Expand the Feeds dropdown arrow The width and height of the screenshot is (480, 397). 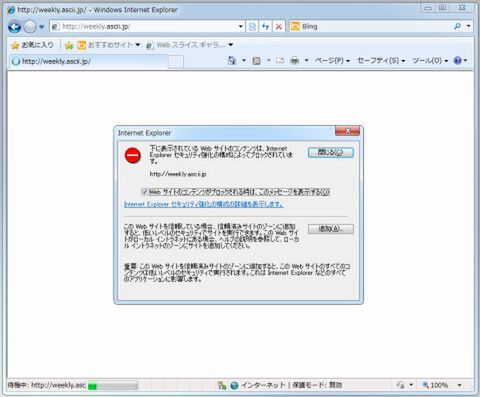[x=269, y=61]
